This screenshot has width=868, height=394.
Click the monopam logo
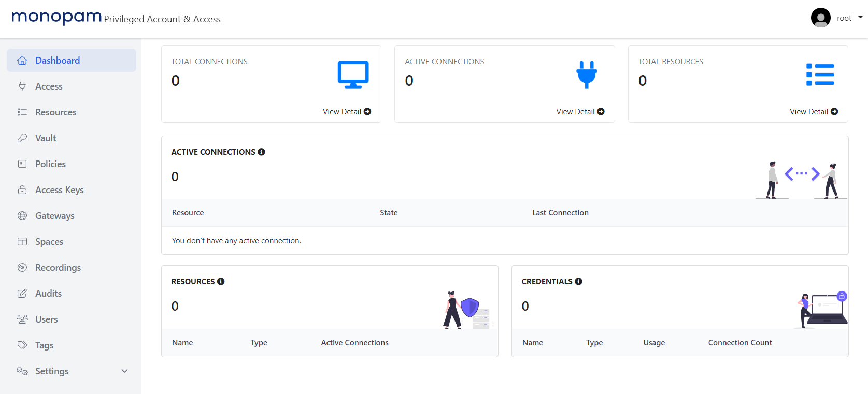[x=56, y=18]
